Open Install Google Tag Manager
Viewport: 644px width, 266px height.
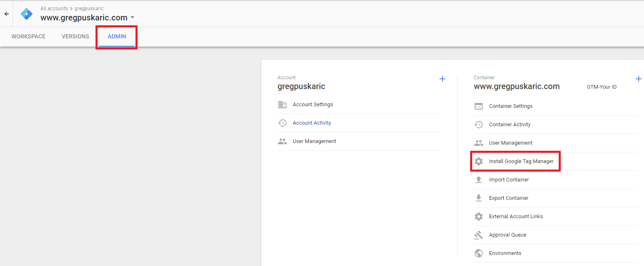tap(521, 161)
